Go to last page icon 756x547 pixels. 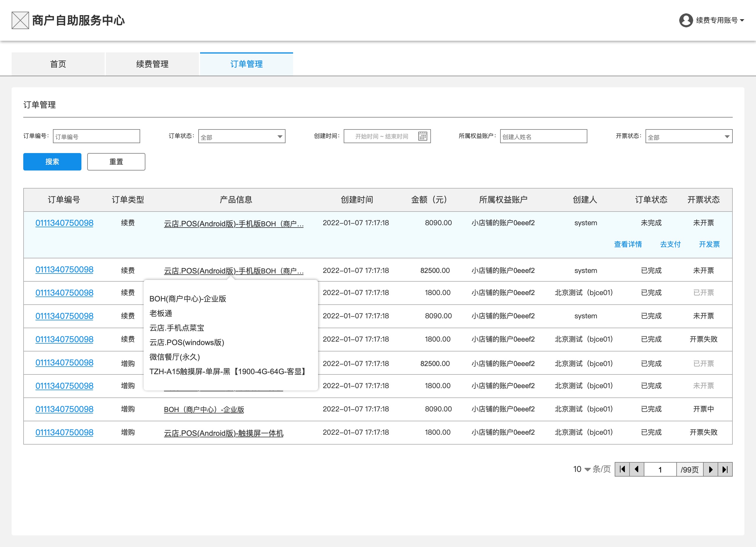click(725, 469)
